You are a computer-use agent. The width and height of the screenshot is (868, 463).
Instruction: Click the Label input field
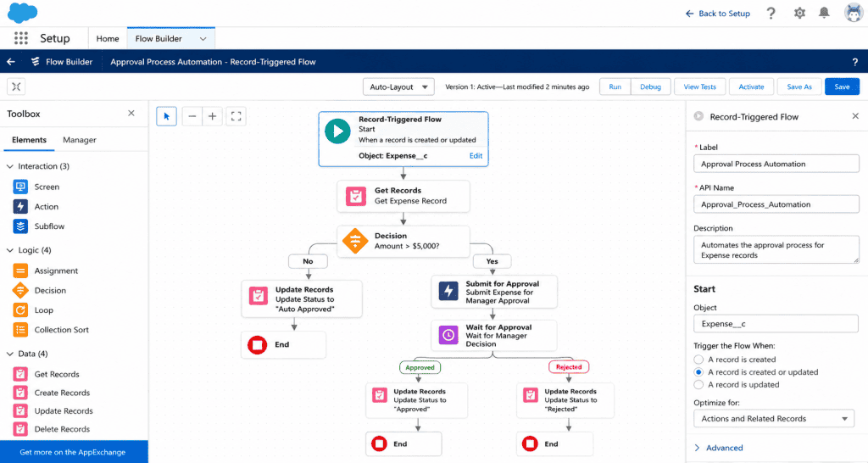pos(776,164)
